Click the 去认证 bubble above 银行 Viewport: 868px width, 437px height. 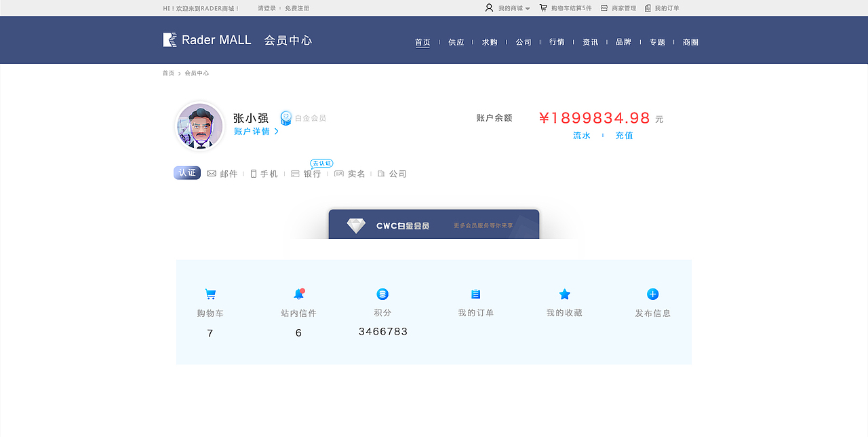click(x=321, y=164)
